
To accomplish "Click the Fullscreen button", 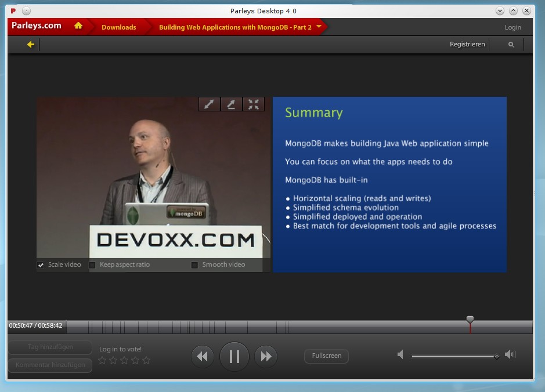I will (x=326, y=356).
